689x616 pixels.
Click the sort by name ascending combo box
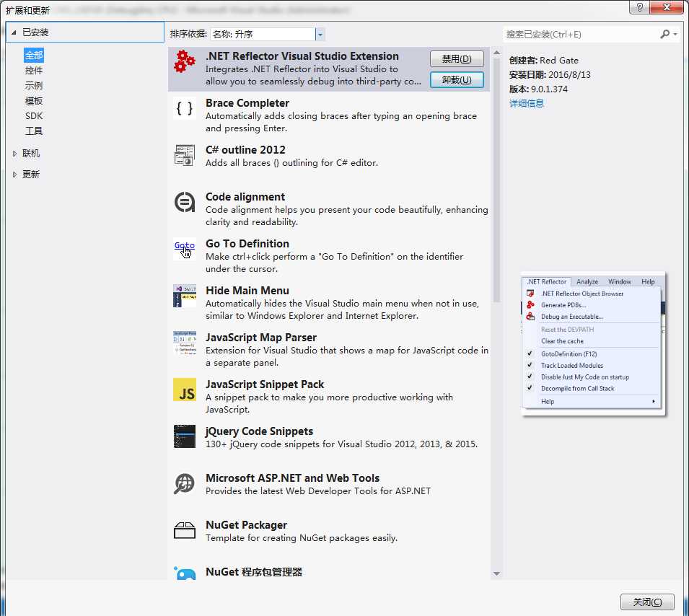point(267,35)
